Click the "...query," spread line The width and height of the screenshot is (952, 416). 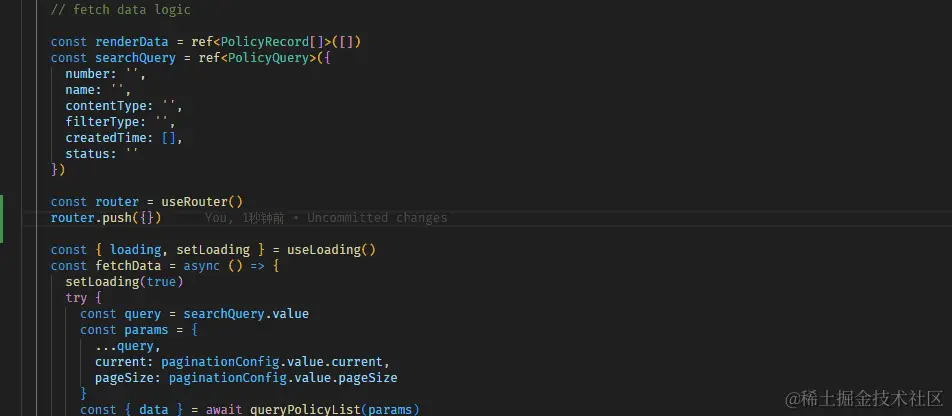pyautogui.click(x=128, y=346)
